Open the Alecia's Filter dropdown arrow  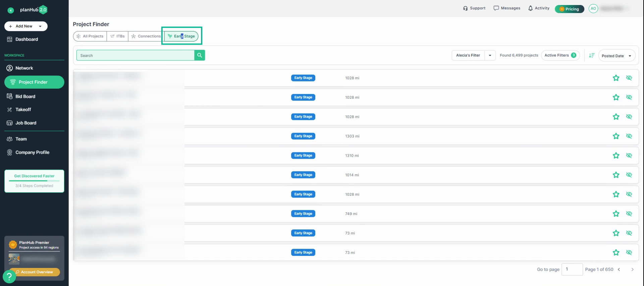pos(490,56)
